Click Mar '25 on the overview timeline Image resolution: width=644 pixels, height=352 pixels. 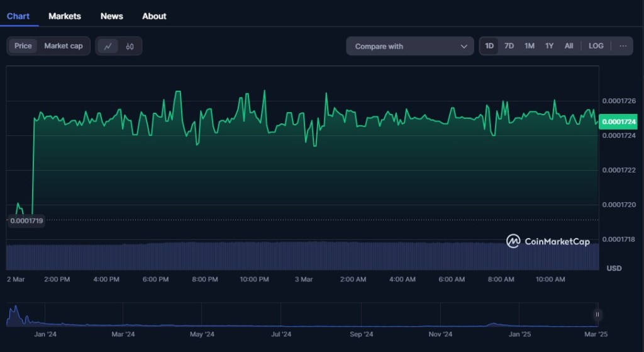[x=596, y=334]
